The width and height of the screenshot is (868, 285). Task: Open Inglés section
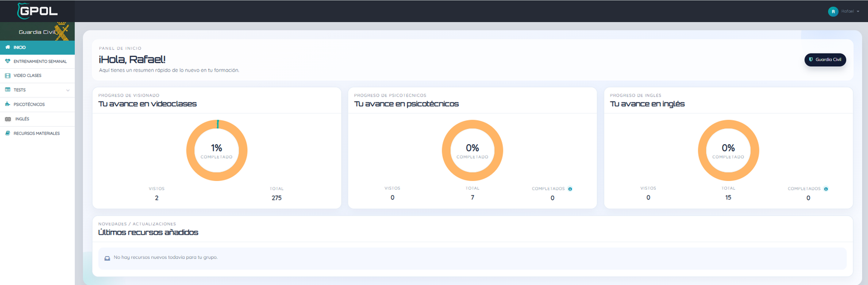click(x=37, y=119)
